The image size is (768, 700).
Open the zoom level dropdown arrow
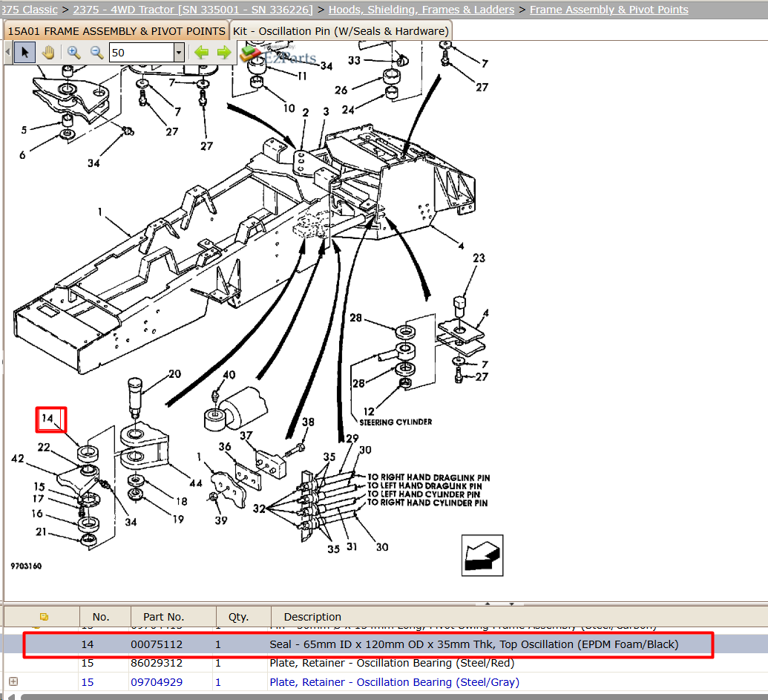tap(180, 53)
